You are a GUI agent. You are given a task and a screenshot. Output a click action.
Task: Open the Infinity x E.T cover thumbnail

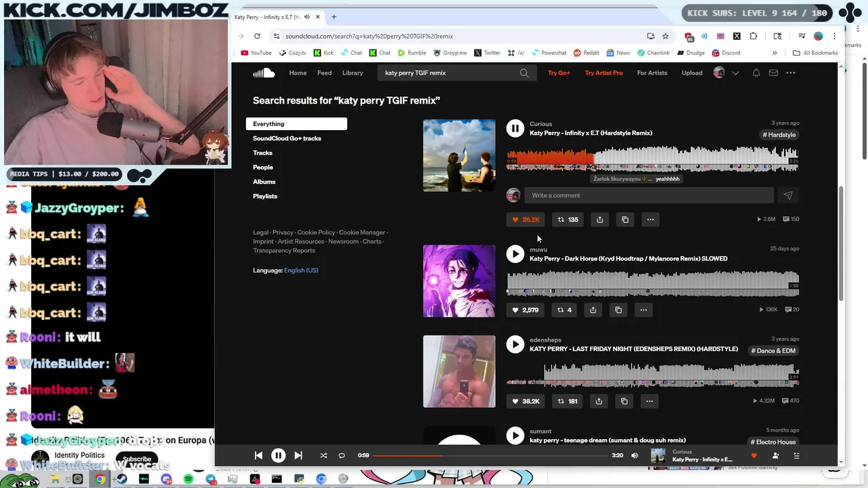(x=459, y=155)
